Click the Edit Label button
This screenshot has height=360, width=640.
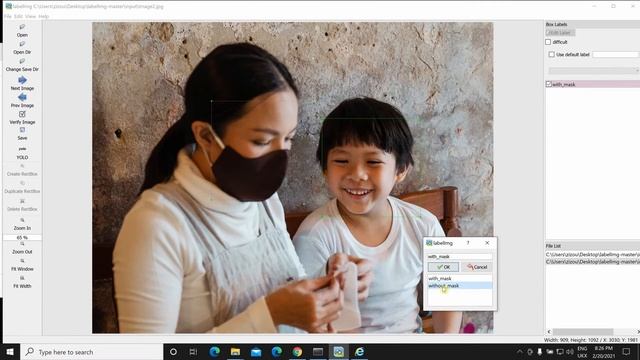[560, 33]
